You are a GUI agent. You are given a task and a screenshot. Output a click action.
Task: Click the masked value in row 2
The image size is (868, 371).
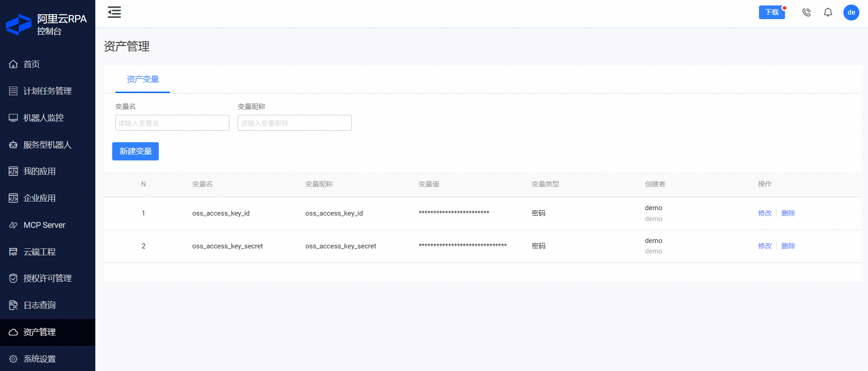click(x=463, y=246)
